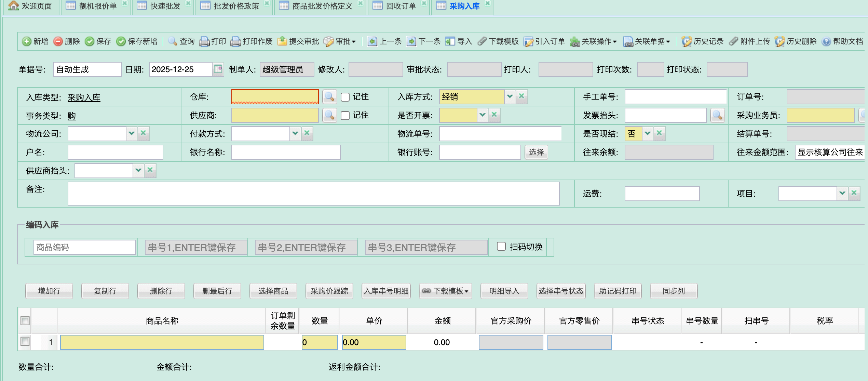The width and height of the screenshot is (868, 381).
Task: Expand the 入库方式 dropdown
Action: click(510, 96)
